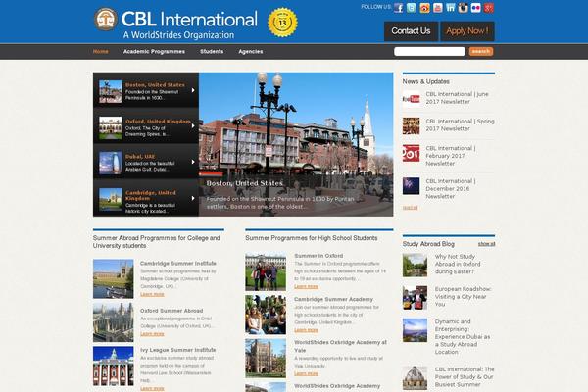Open the Cambridge Summer Academy title
This screenshot has height=392, width=588.
tap(333, 299)
